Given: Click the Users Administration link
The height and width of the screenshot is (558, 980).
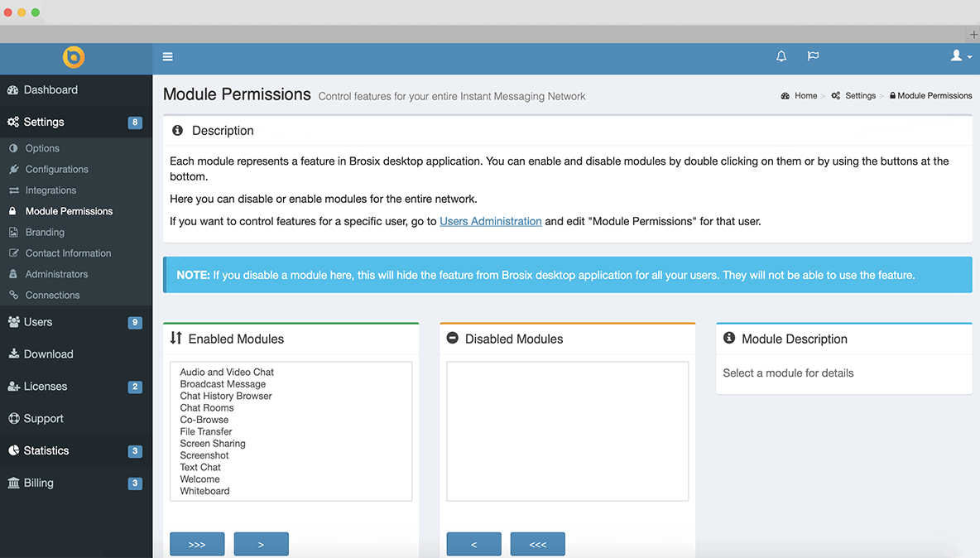Looking at the screenshot, I should point(490,222).
